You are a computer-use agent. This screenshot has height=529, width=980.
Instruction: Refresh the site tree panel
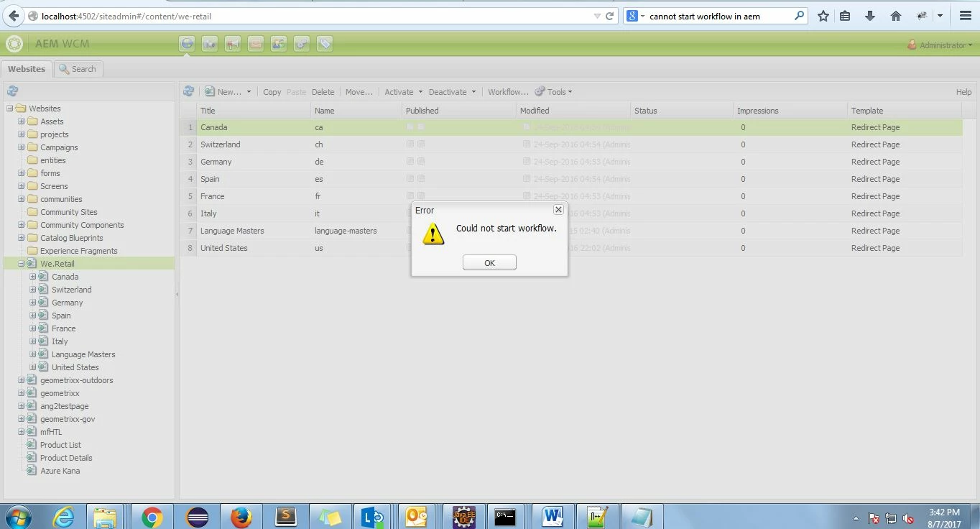tap(12, 91)
